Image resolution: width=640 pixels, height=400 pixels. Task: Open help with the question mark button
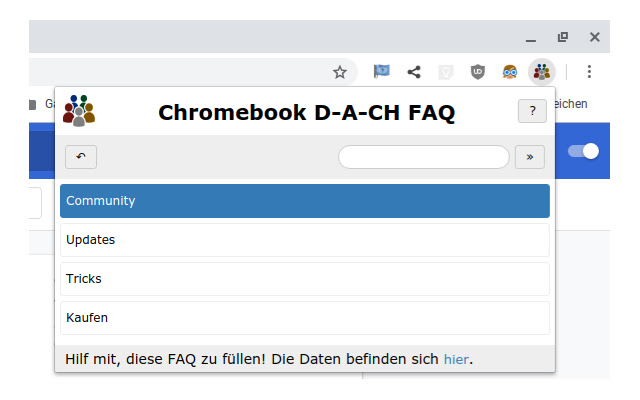tap(532, 111)
